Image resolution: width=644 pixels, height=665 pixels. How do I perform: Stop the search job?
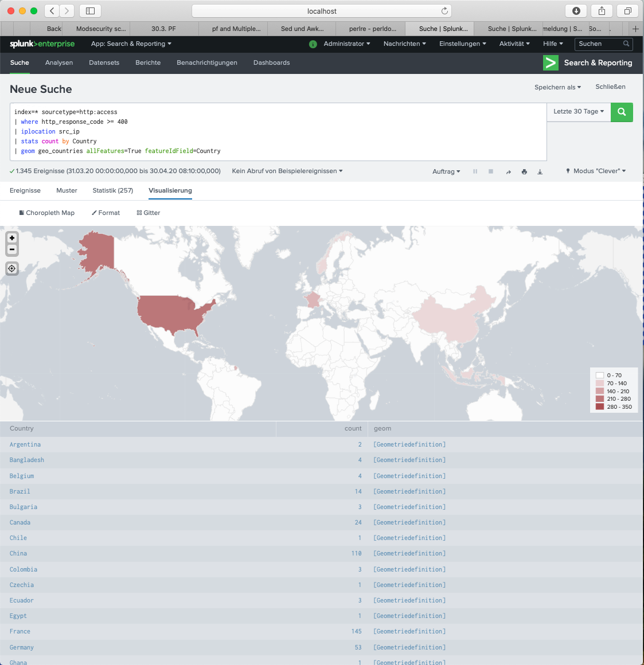(x=491, y=171)
